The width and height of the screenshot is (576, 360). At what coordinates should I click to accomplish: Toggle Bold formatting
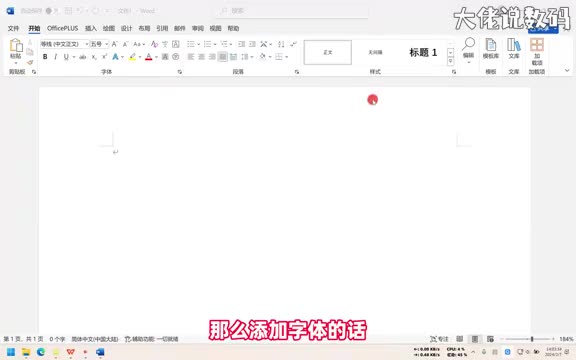[x=45, y=57]
